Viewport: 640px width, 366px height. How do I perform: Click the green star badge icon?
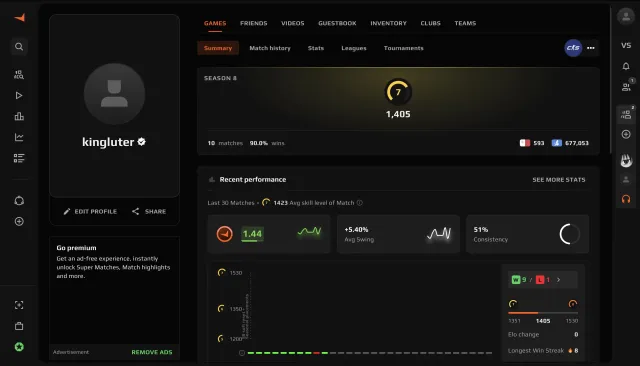click(19, 347)
